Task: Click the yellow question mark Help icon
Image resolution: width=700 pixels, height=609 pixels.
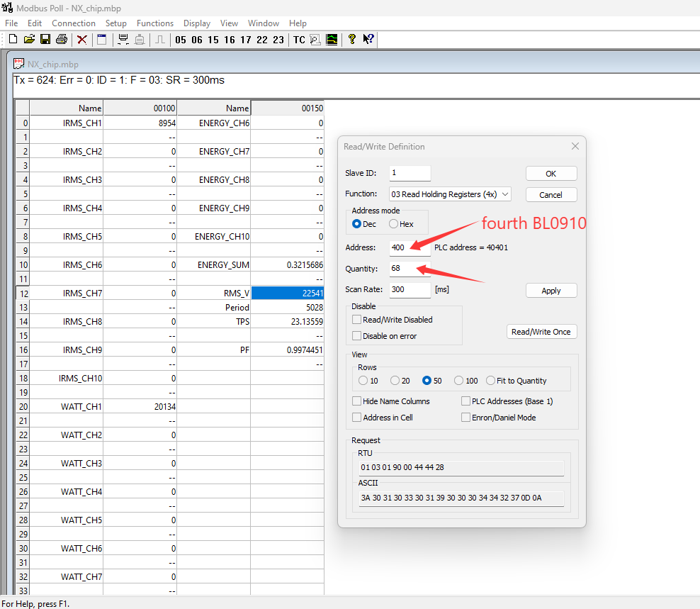Action: coord(352,40)
